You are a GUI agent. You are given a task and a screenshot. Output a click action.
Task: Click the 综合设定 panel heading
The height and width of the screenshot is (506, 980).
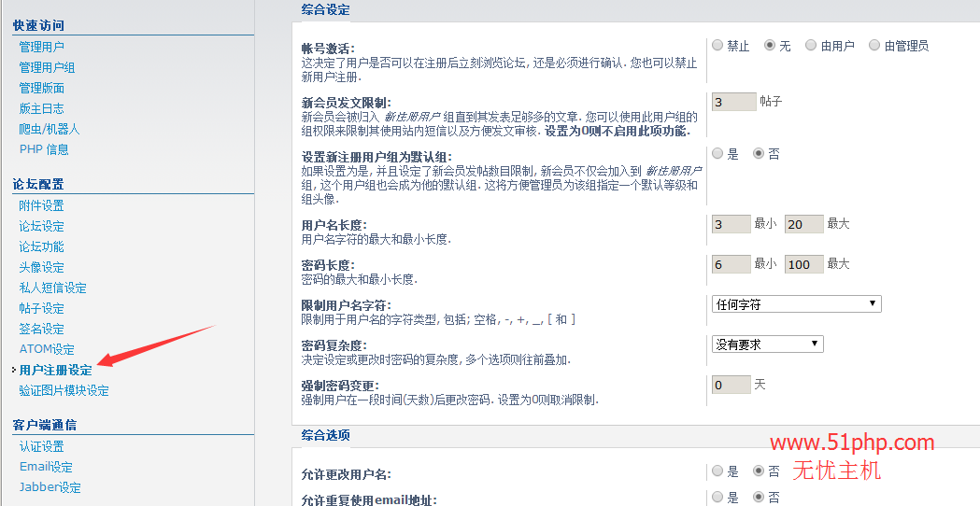coord(326,9)
